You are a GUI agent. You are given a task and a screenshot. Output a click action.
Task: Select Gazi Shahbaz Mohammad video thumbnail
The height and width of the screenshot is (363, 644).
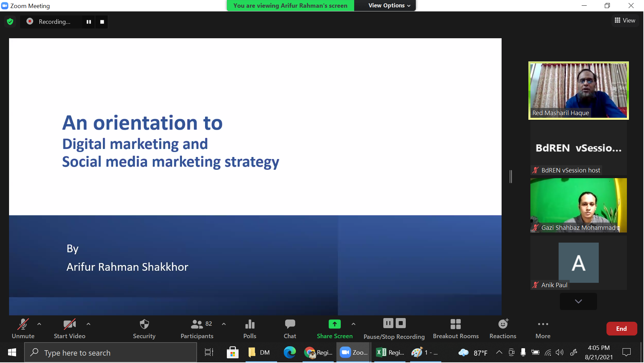579,205
